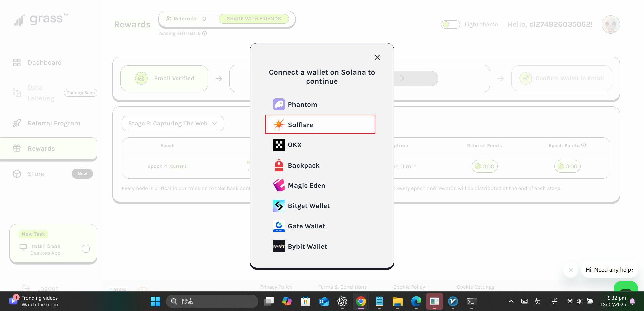Open Pending Referrals info icon

(x=205, y=33)
